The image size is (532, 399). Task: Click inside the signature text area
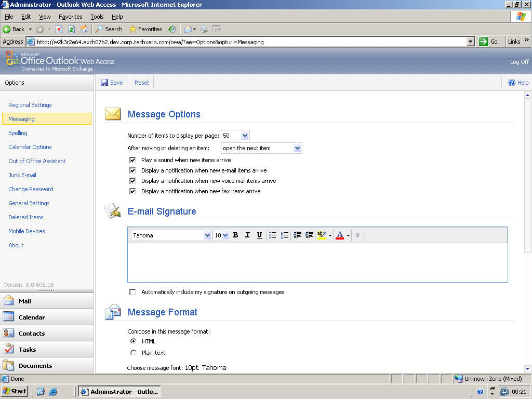pyautogui.click(x=317, y=262)
